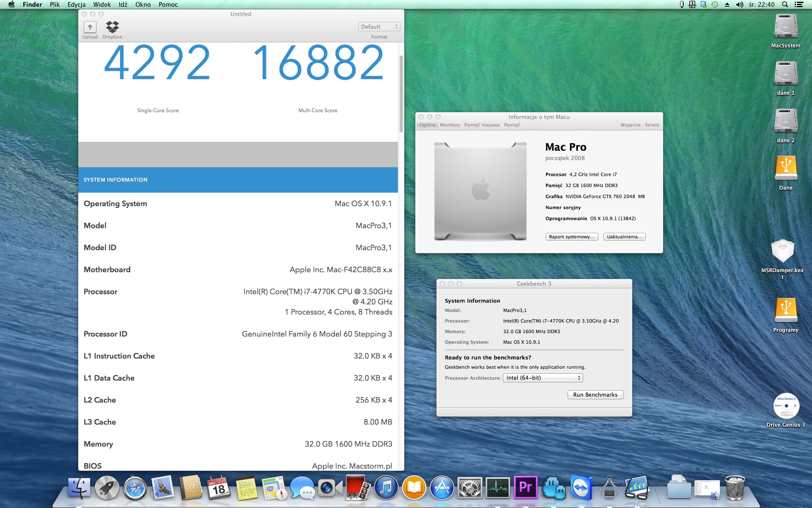This screenshot has width=812, height=508.
Task: Switch to the Ogólne tab
Action: coord(427,125)
